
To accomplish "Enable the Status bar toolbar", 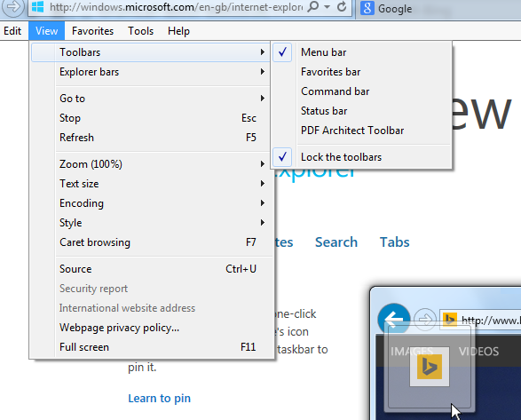I will coord(362,111).
